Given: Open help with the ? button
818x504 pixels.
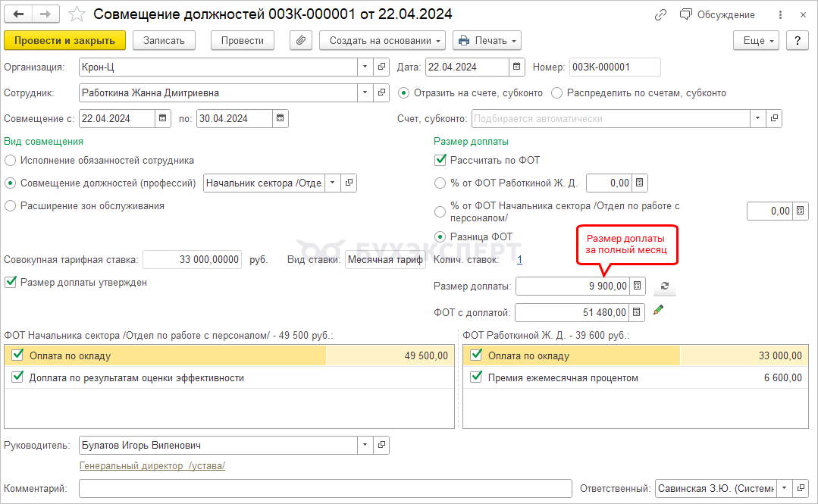Looking at the screenshot, I should (797, 40).
